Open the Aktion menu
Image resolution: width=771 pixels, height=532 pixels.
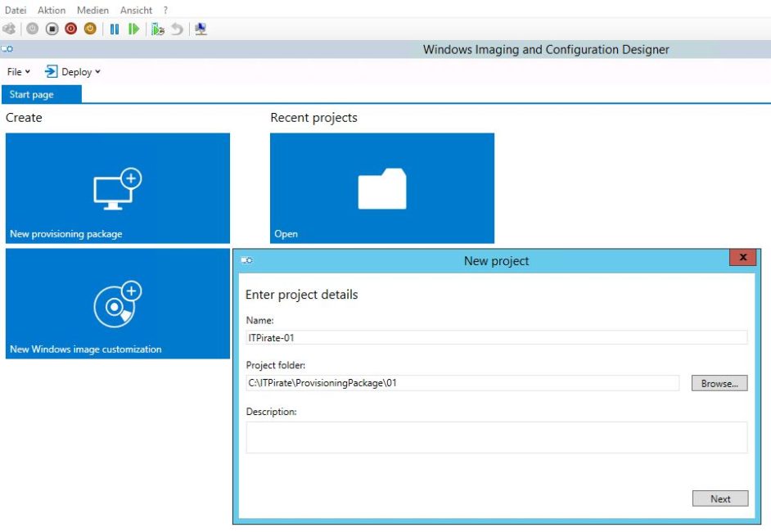point(51,10)
